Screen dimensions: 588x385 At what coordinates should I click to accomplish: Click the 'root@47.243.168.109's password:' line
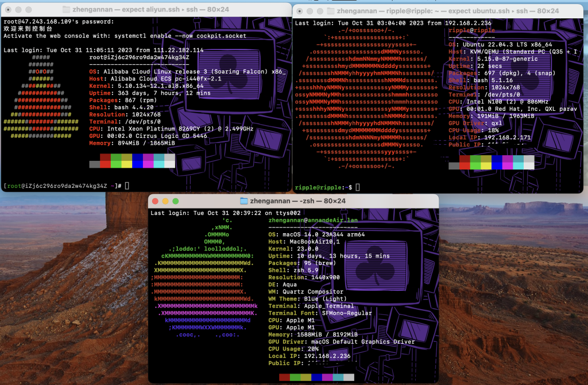[x=59, y=22]
